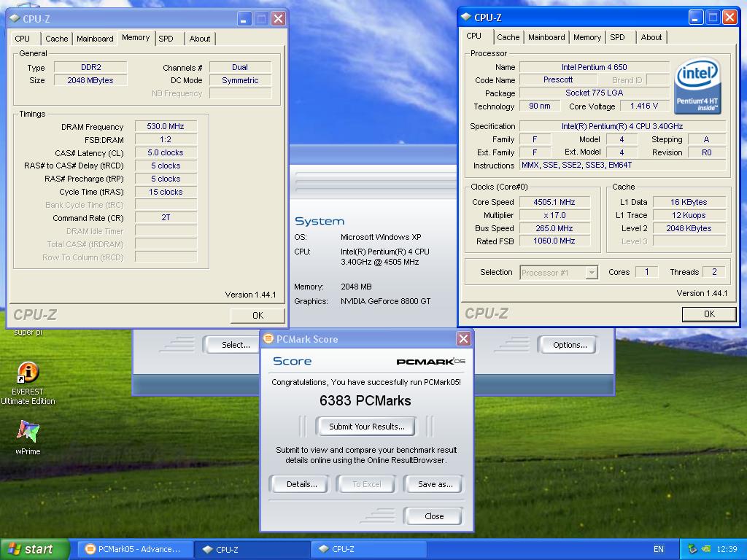Screen dimensions: 747x560
Task: Click right CPU-Z window title icon
Action: click(x=466, y=17)
